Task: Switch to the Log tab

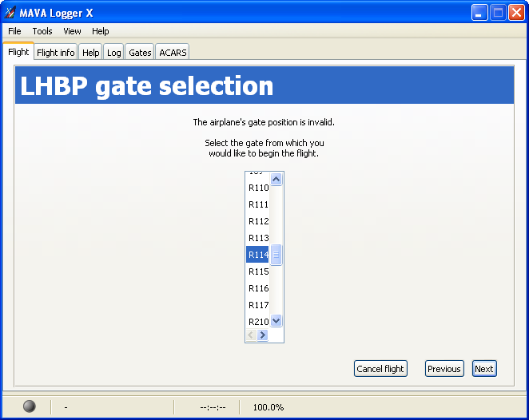Action: pyautogui.click(x=114, y=53)
